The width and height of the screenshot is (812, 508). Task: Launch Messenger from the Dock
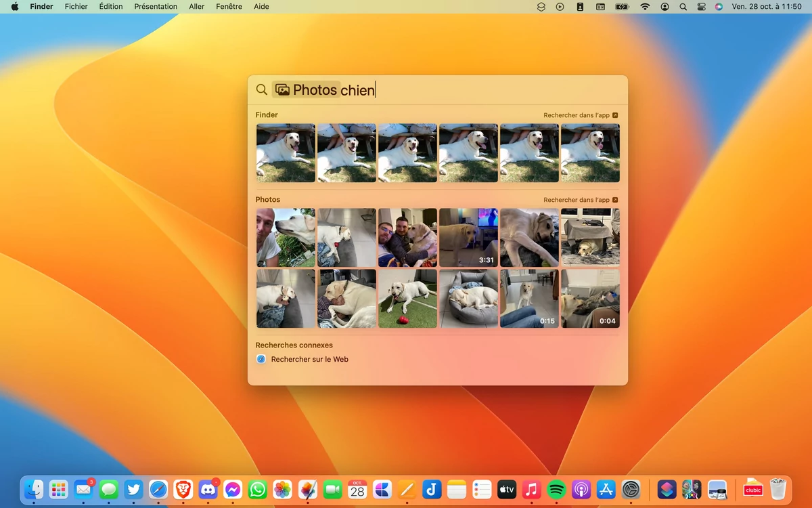point(233,489)
